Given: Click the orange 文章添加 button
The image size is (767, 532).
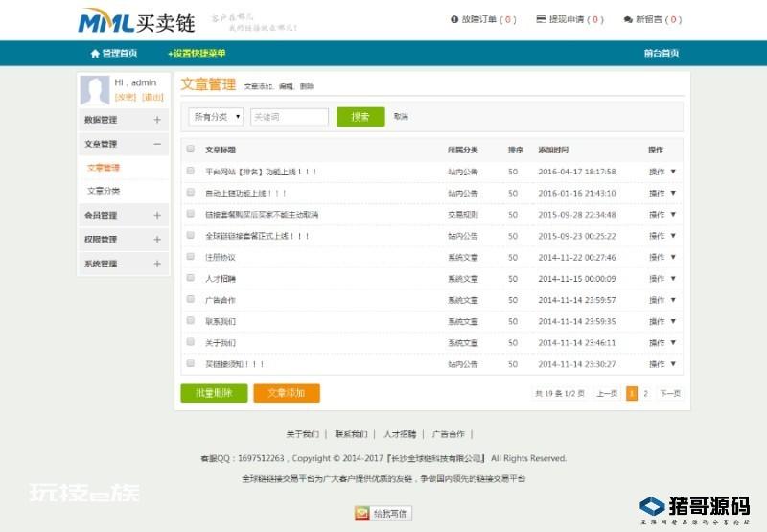Looking at the screenshot, I should tap(287, 393).
